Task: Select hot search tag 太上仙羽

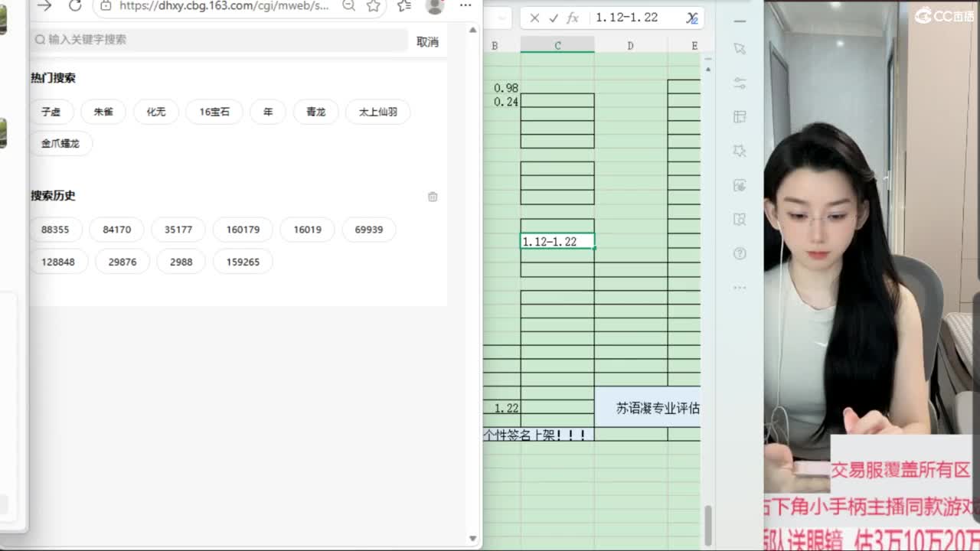Action: pyautogui.click(x=378, y=112)
